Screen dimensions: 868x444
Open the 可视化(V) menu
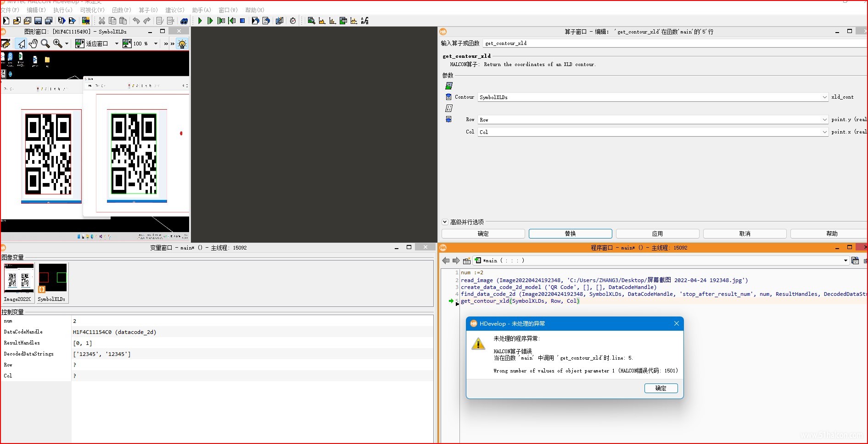(x=92, y=10)
